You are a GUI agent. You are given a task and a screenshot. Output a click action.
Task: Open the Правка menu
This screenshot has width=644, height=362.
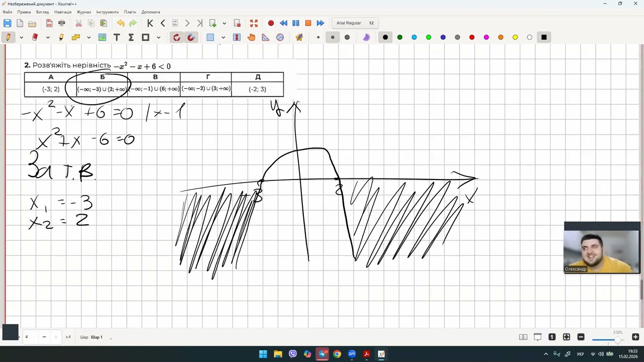click(x=24, y=12)
